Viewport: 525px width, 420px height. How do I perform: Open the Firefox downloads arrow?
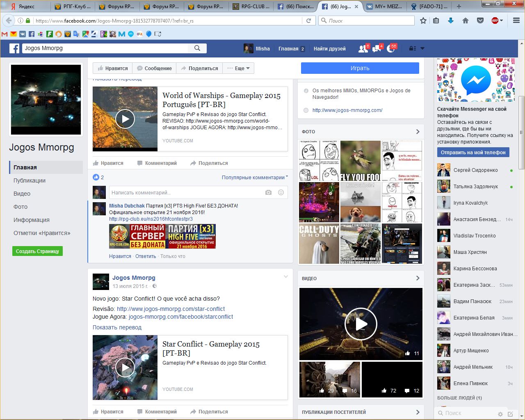(x=451, y=21)
